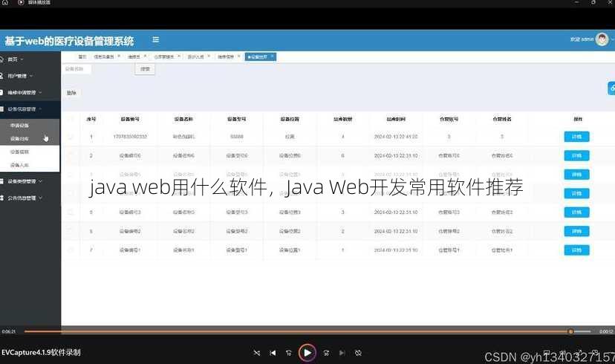Expand the 用户管理 sidebar menu
Viewport: 615px width, 364px height.
[x=30, y=76]
